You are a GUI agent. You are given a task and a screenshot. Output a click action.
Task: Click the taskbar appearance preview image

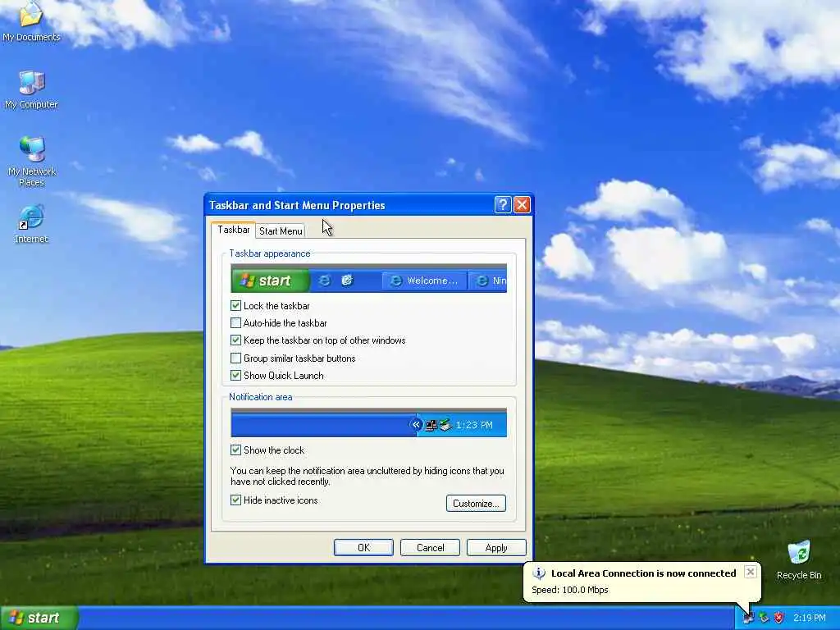368,278
